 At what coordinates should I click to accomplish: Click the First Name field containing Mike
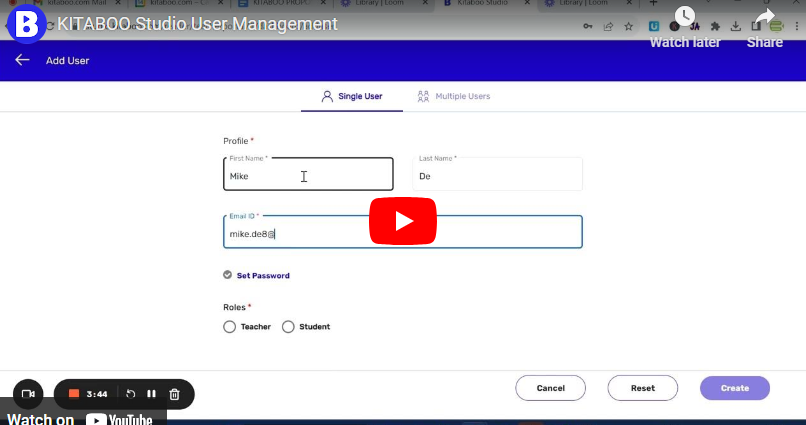point(308,174)
